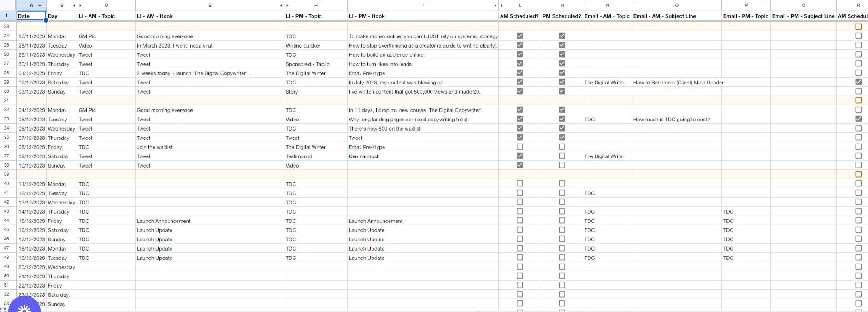Image resolution: width=868 pixels, height=312 pixels.
Task: Tick AM Scheduled checkbox for 15/12/2023
Action: click(520, 221)
